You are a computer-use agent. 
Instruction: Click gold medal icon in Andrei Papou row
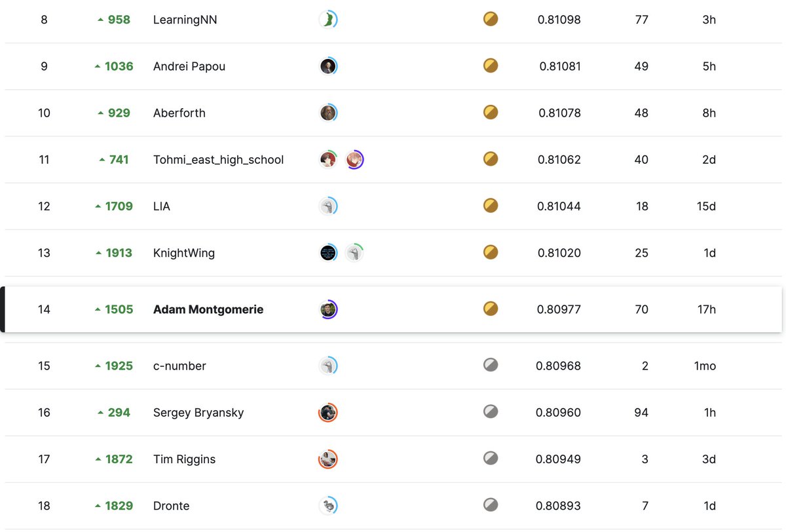[x=491, y=66]
